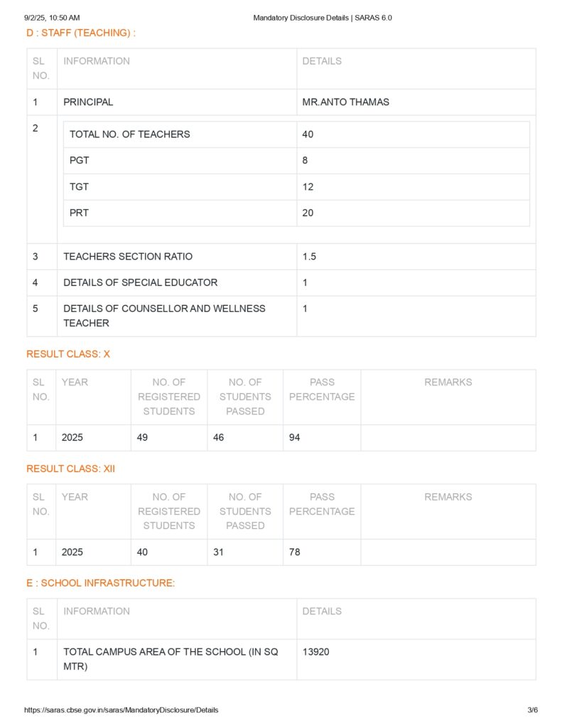Select the 'TEACHERS SECTION RATIO' value 1.5
The width and height of the screenshot is (562, 728).
coord(309,257)
